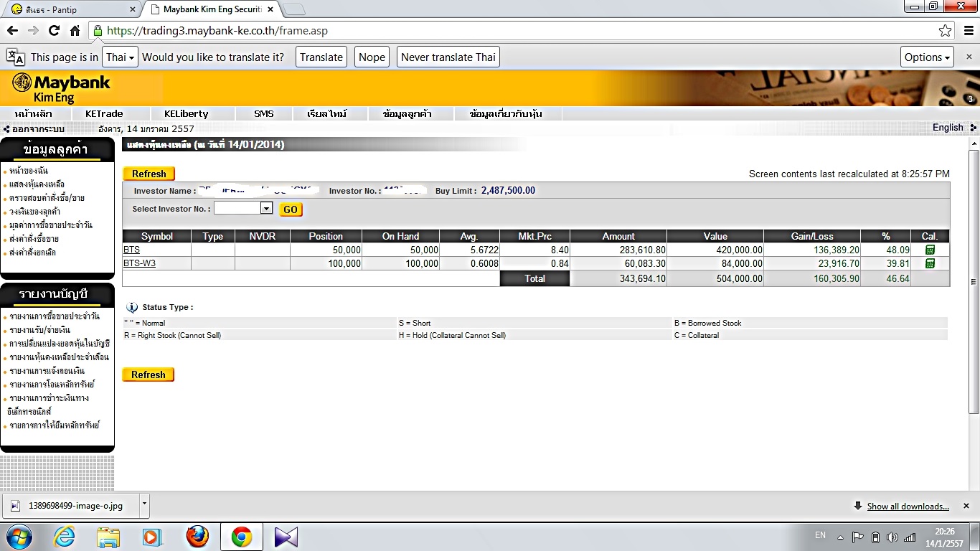Open ตรวจสอบคำสั่งซื้อ/ขาย in the sidebar
Image resolution: width=980 pixels, height=551 pixels.
(47, 198)
